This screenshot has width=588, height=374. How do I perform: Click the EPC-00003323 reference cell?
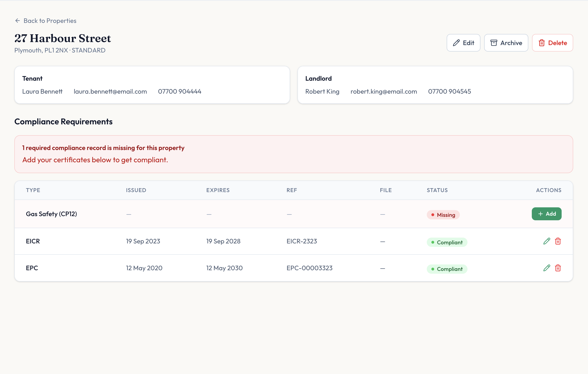click(x=309, y=268)
